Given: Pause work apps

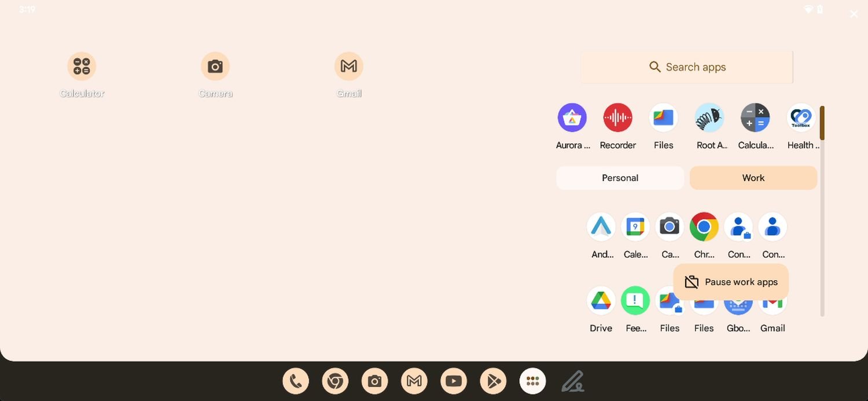Looking at the screenshot, I should [731, 282].
